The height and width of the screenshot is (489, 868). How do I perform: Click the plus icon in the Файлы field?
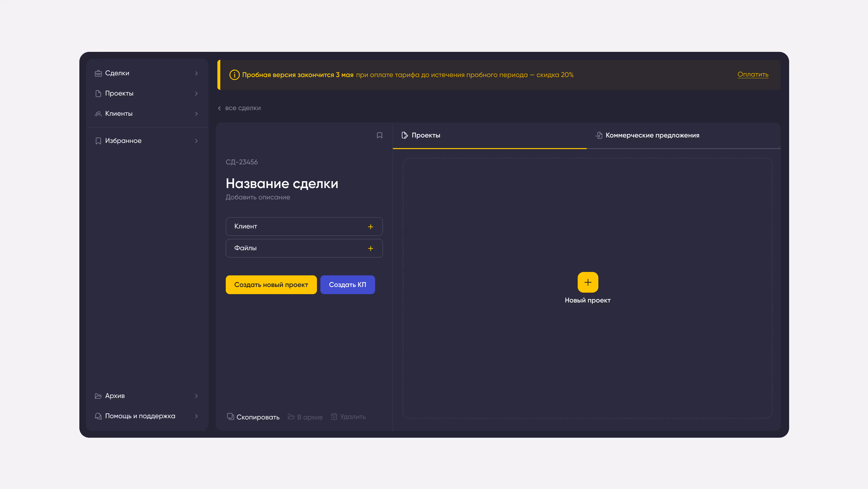pos(370,249)
